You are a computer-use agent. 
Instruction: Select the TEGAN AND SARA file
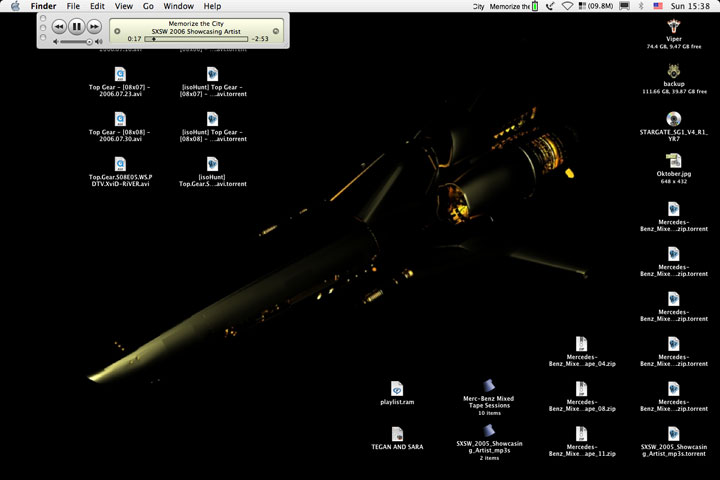pyautogui.click(x=397, y=433)
